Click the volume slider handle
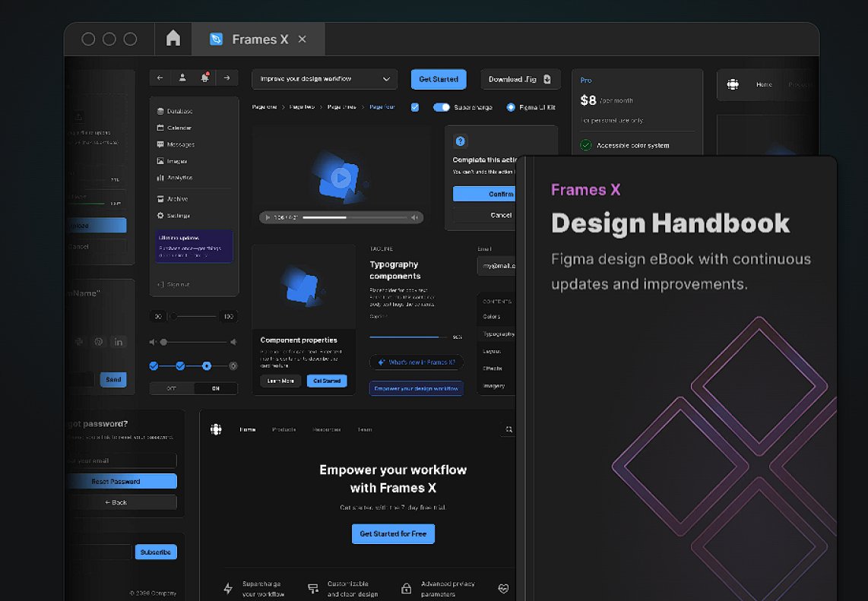The image size is (868, 601). click(163, 342)
